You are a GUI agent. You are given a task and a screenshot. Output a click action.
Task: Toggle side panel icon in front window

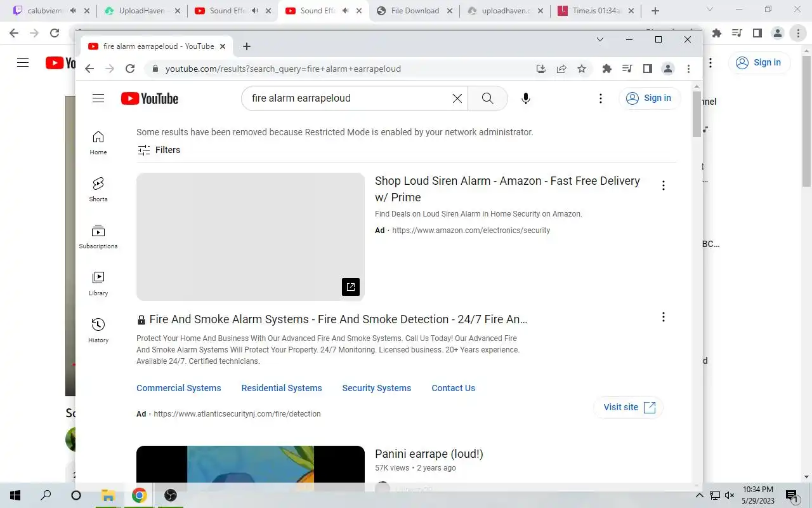[648, 69]
